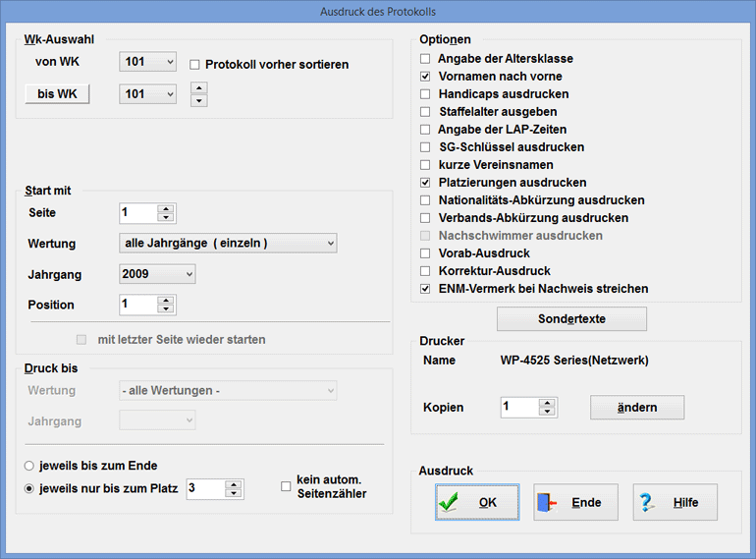The height and width of the screenshot is (559, 756).
Task: Click the green checkmark OK button
Action: point(477,502)
